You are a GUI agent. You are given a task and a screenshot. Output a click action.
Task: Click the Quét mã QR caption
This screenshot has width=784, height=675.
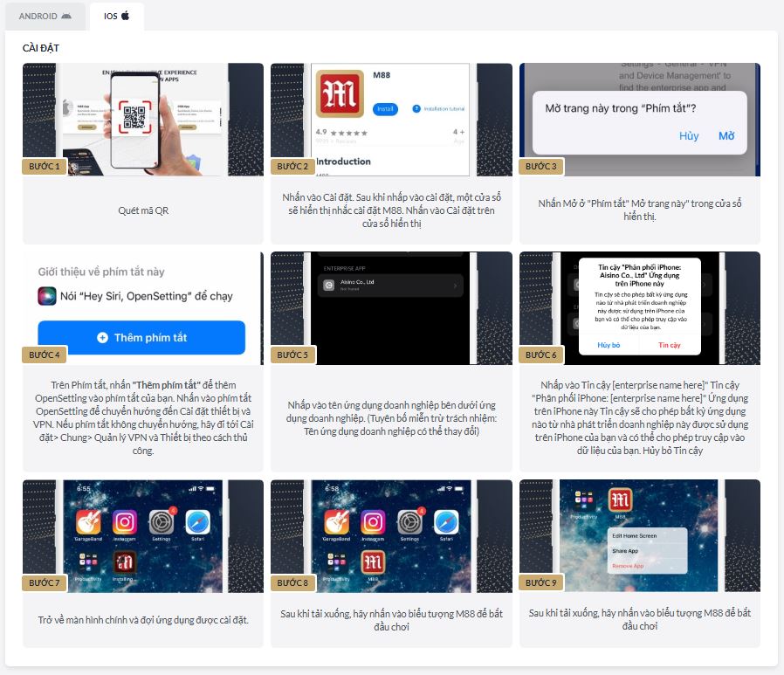pos(143,210)
